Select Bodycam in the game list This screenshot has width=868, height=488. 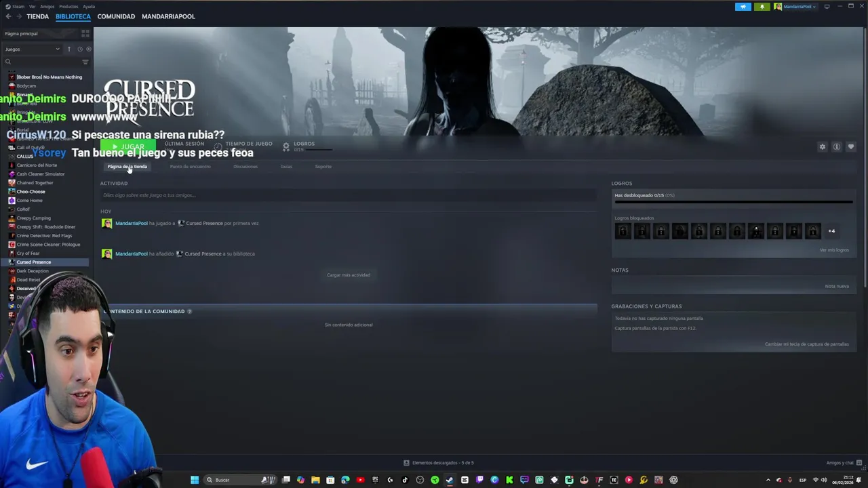coord(26,86)
